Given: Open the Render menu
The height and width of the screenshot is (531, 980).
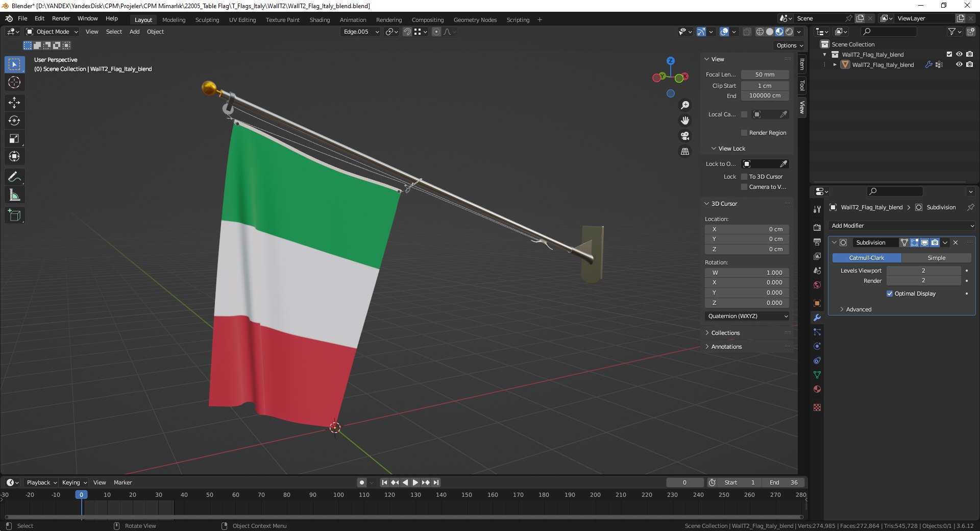Looking at the screenshot, I should [61, 18].
